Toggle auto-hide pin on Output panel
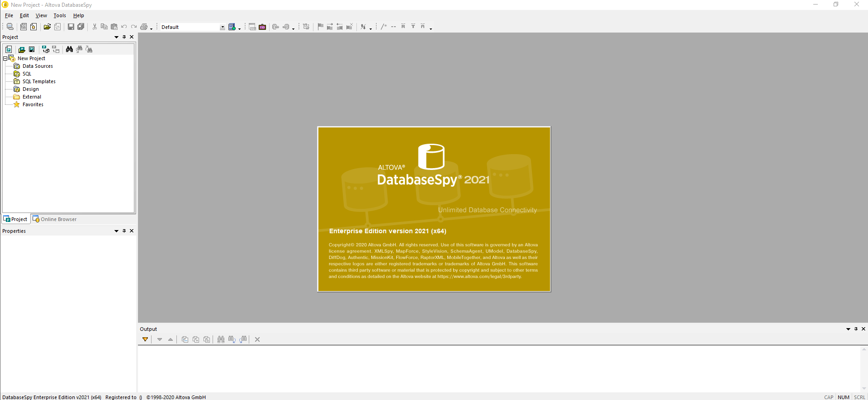The image size is (868, 400). pyautogui.click(x=856, y=329)
